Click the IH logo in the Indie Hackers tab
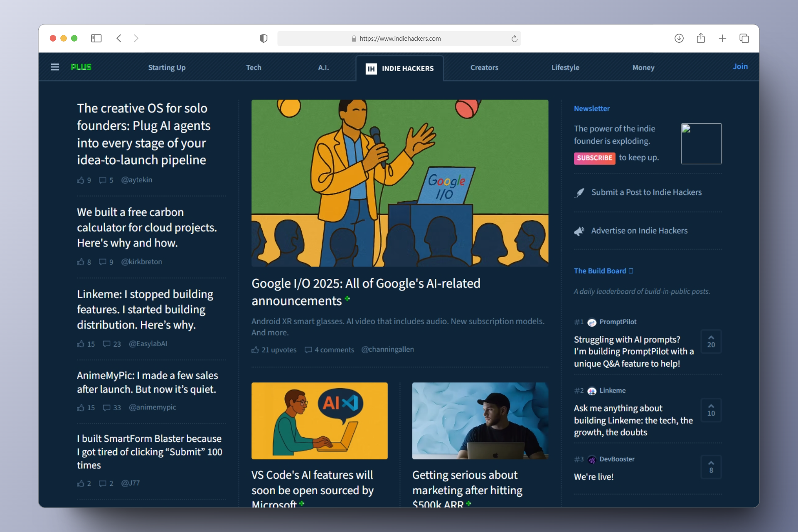Viewport: 798px width, 532px height. tap(371, 69)
